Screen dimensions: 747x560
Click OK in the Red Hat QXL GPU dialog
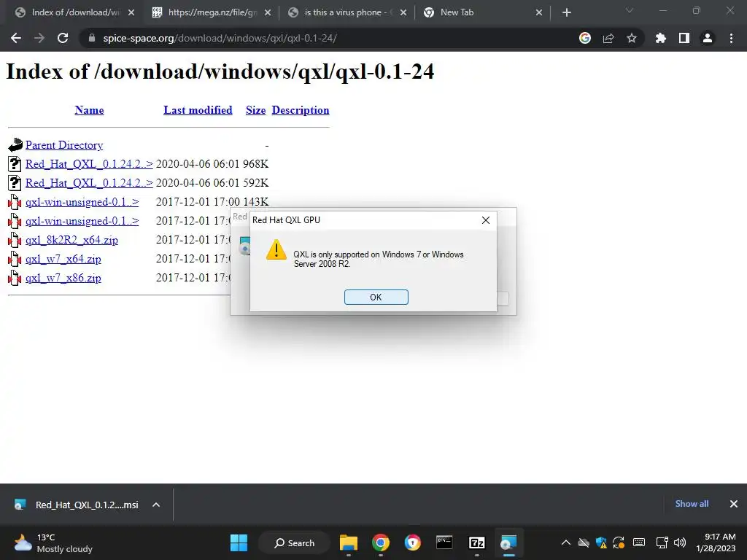tap(376, 297)
